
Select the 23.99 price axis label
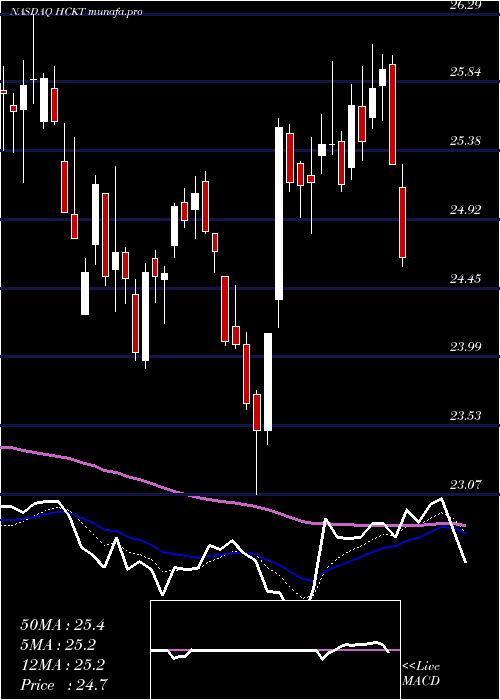(x=466, y=347)
